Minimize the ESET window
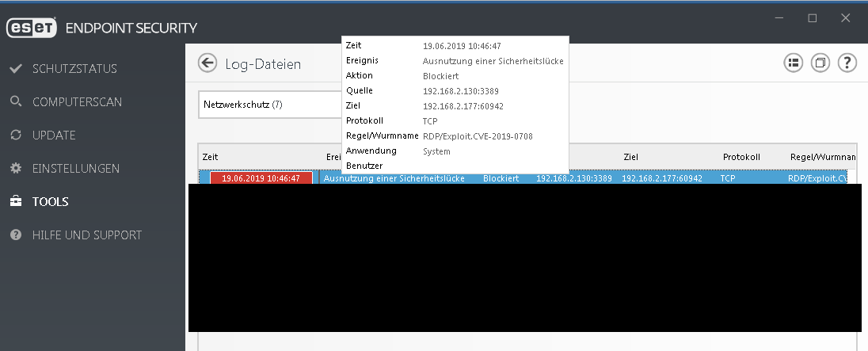Viewport: 868px width, 351px height. (779, 18)
